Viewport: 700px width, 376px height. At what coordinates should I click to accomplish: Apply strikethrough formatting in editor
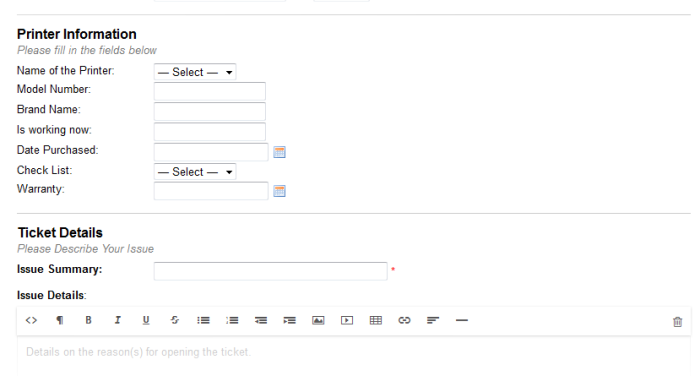click(175, 320)
